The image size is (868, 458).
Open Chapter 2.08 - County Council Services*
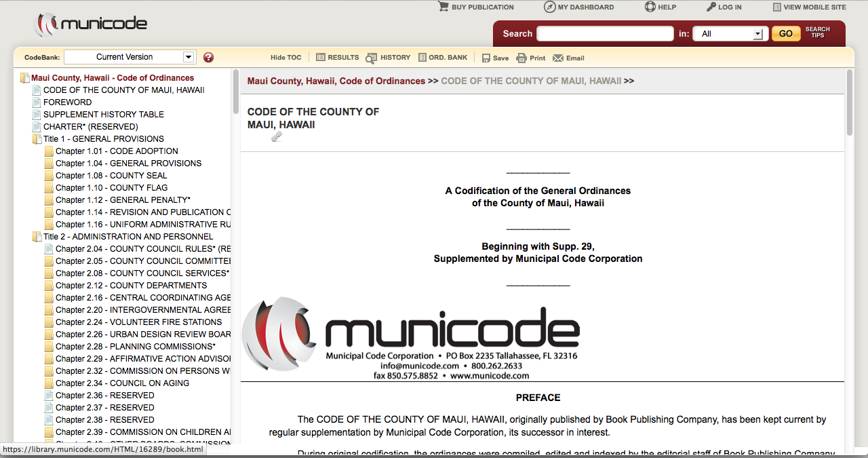[x=142, y=273]
